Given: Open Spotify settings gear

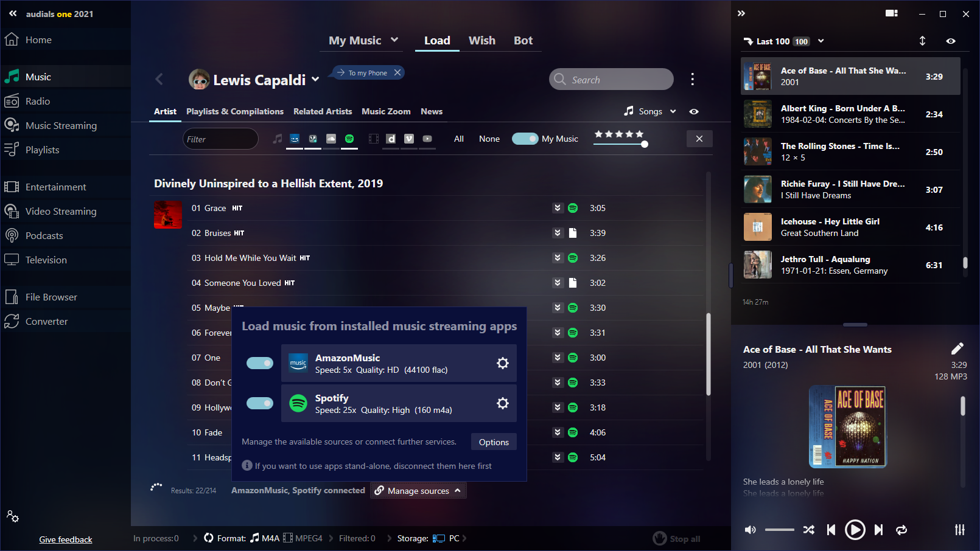Looking at the screenshot, I should click(x=502, y=403).
